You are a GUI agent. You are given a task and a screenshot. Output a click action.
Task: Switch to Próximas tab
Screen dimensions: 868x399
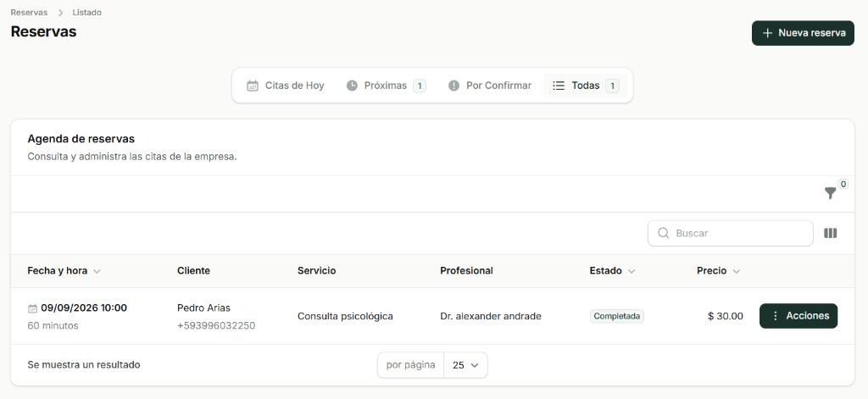pos(386,86)
